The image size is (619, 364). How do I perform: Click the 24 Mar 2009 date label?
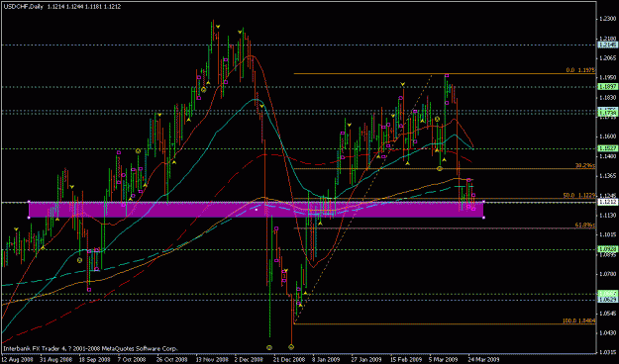pyautogui.click(x=483, y=360)
